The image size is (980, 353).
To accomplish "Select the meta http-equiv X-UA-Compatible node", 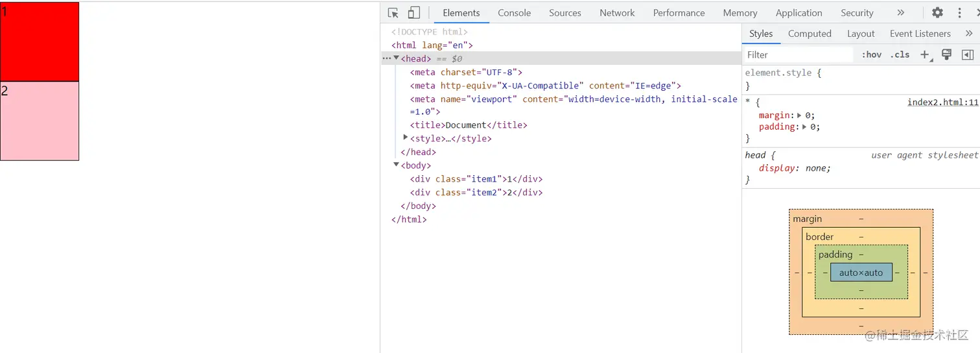I will tap(545, 86).
